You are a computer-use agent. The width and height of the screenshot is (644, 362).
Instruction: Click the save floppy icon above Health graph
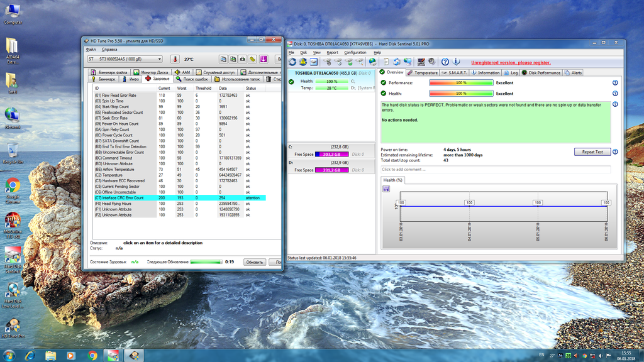pyautogui.click(x=386, y=189)
